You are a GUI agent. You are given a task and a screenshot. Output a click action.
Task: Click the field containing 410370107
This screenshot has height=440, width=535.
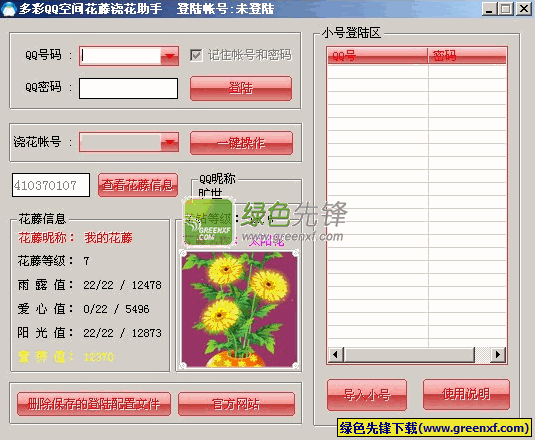pyautogui.click(x=51, y=185)
